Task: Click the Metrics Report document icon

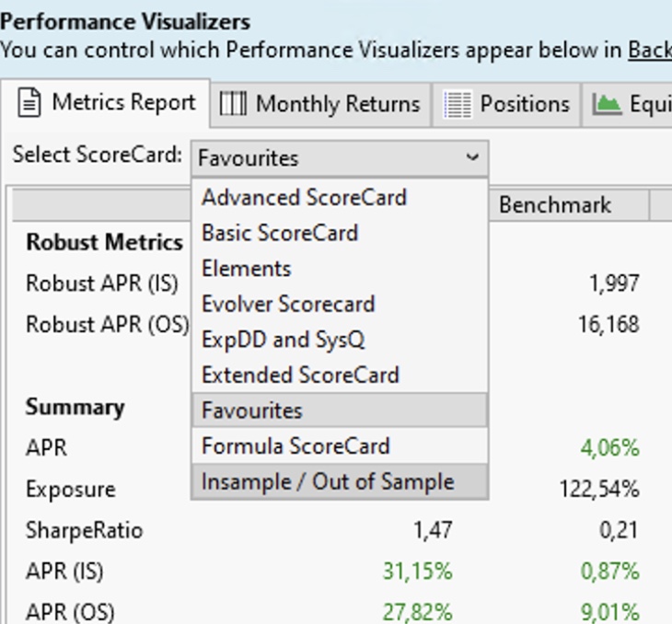Action: (x=30, y=103)
